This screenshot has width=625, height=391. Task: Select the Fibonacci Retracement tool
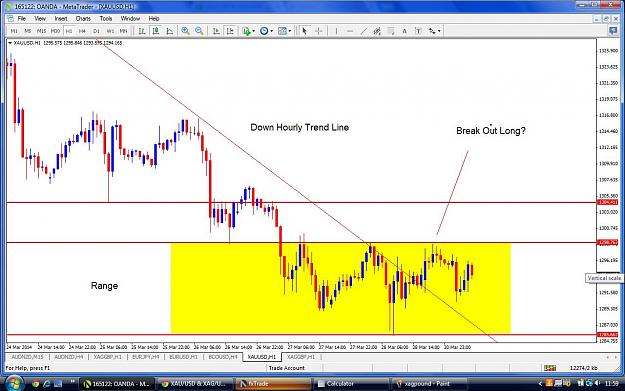pyautogui.click(x=391, y=31)
